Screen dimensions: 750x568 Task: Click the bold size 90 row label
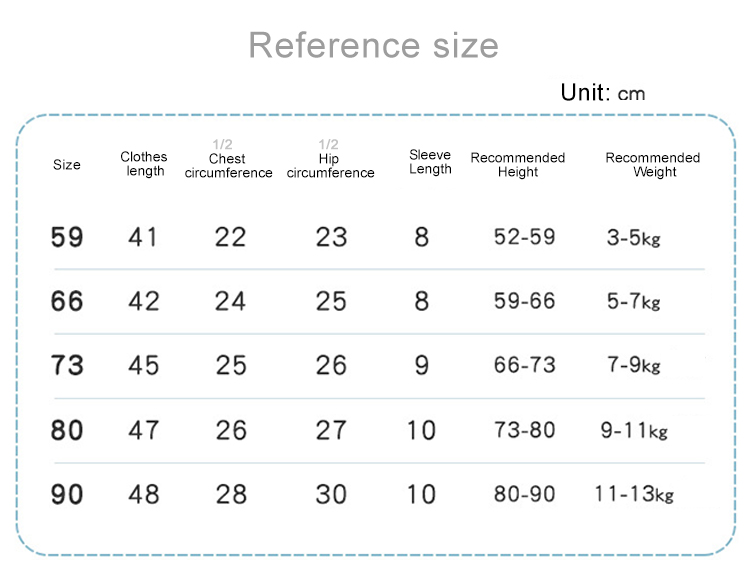[67, 494]
